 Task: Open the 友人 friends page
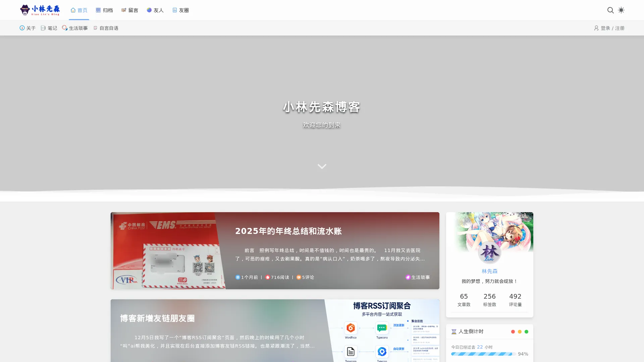pyautogui.click(x=155, y=10)
